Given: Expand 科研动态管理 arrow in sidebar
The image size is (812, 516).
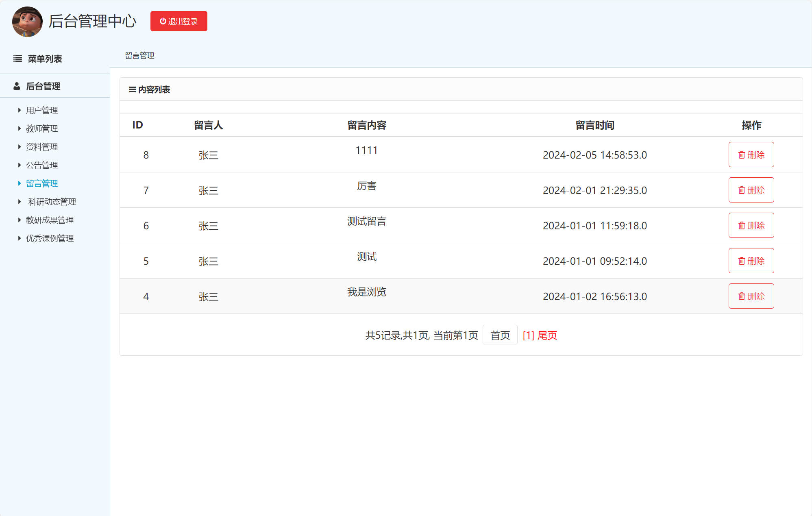Looking at the screenshot, I should tap(19, 202).
